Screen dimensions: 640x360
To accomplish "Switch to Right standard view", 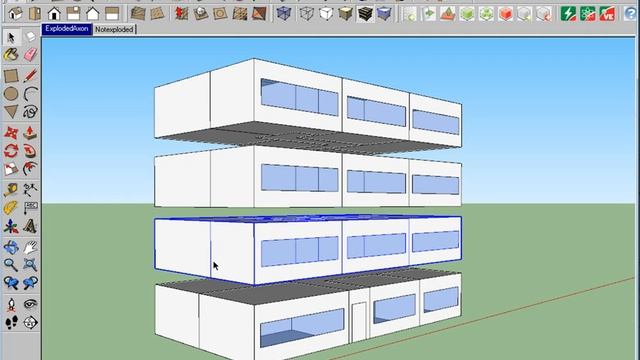I will 73,13.
